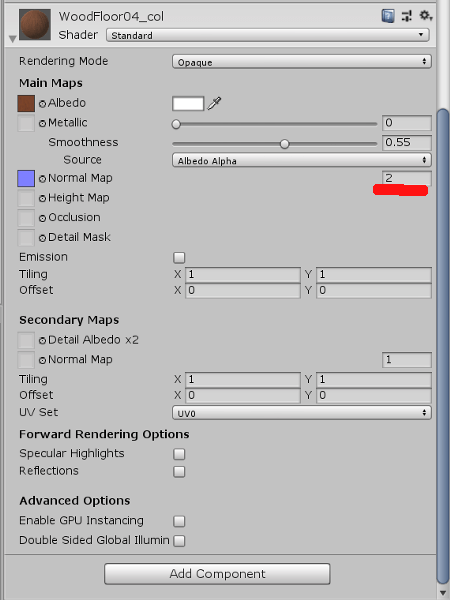450x600 pixels.
Task: Open UV Set UV0 dropdown
Action: click(302, 413)
